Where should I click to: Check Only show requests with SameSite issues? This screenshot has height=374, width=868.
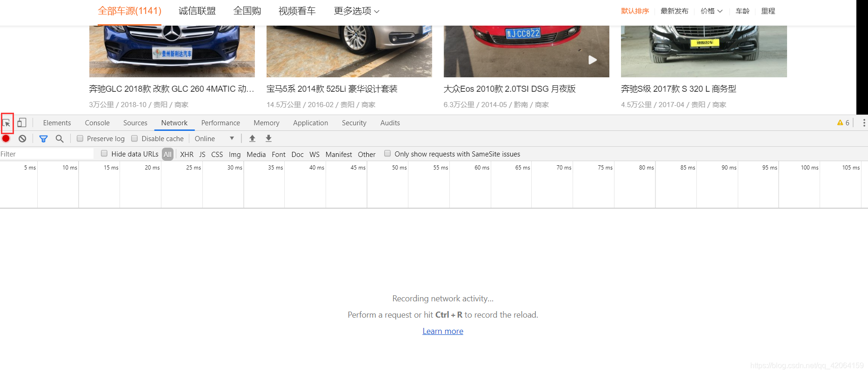[387, 153]
